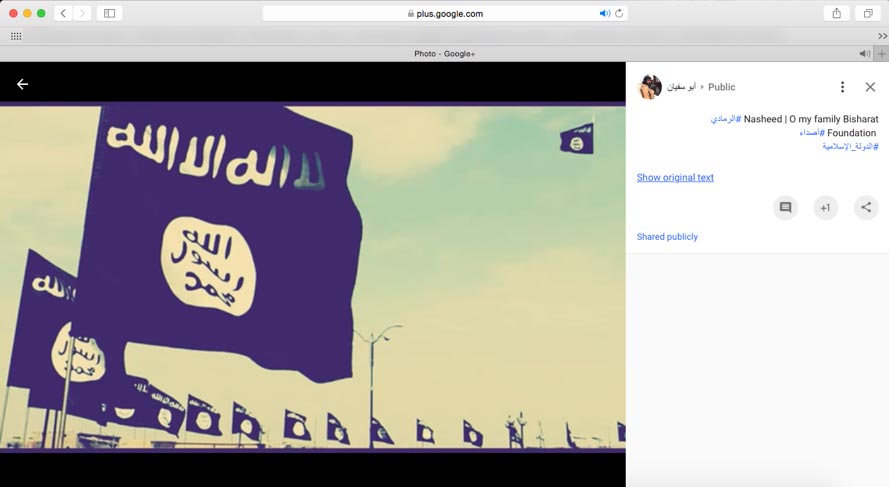Reload the page from the address bar
Image resolution: width=889 pixels, height=487 pixels.
(619, 13)
